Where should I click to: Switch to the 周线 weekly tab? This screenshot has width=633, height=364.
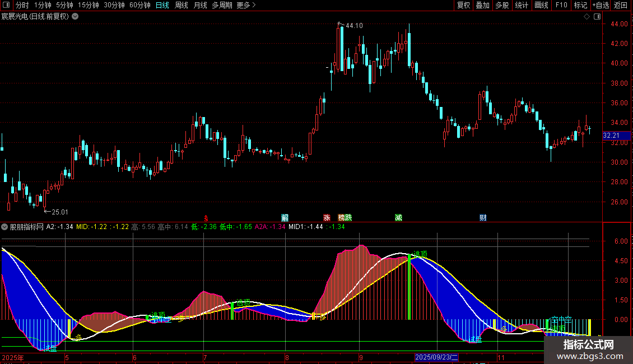click(181, 6)
